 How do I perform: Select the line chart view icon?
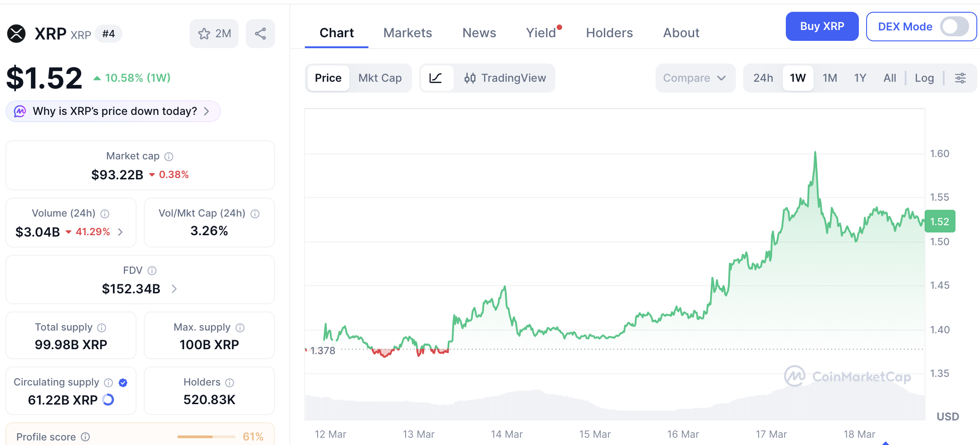[x=436, y=78]
